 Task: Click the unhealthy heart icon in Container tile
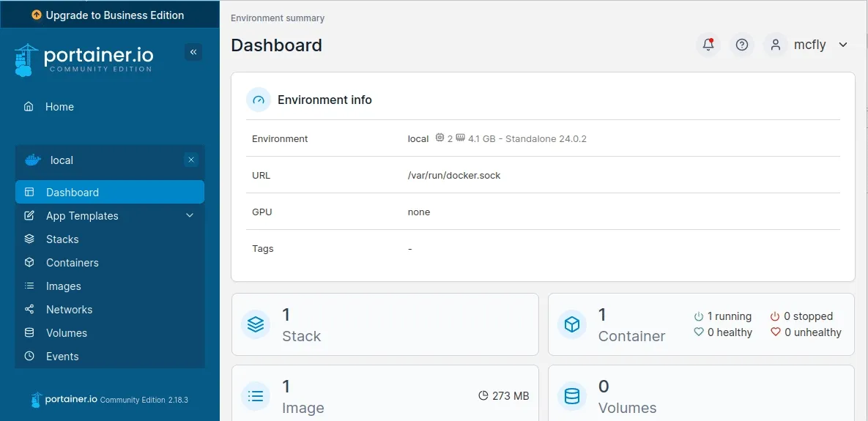click(x=775, y=332)
